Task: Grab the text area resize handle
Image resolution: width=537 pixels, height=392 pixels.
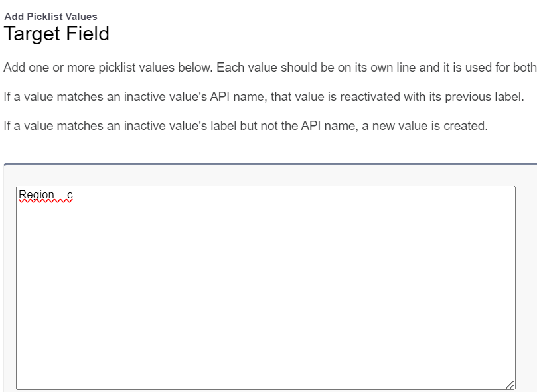Action: [x=509, y=384]
